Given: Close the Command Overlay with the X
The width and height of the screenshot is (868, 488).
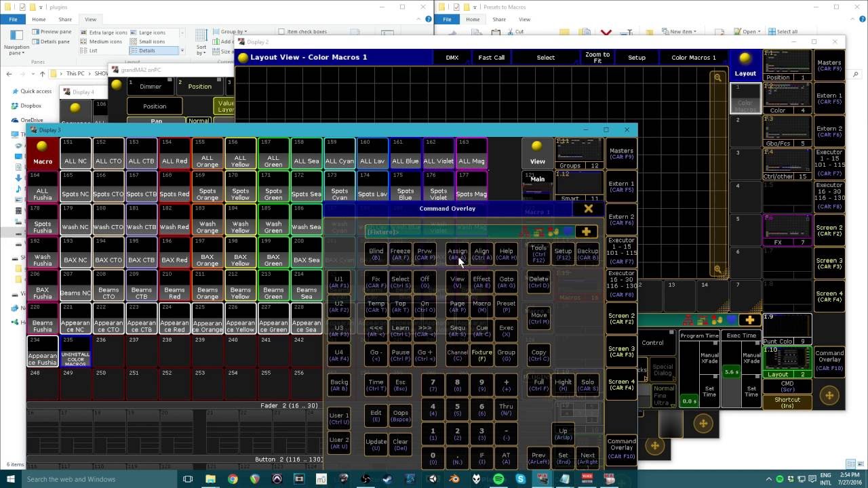Looking at the screenshot, I should click(588, 209).
